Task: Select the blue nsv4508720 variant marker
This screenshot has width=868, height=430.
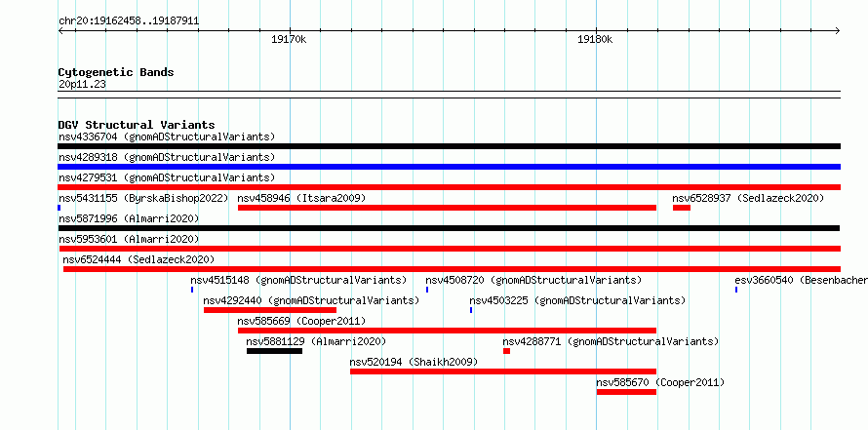Action: 427,290
